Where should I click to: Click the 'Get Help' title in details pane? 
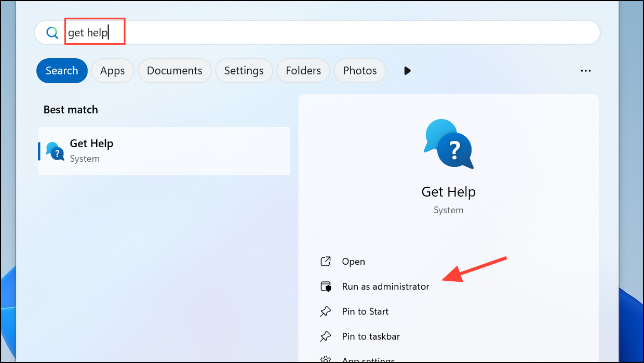pos(449,192)
